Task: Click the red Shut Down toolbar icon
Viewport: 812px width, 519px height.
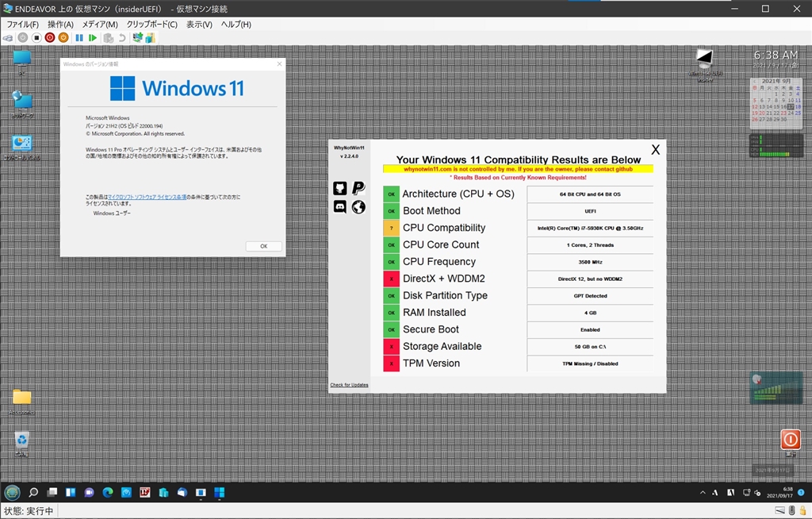Action: (x=50, y=38)
